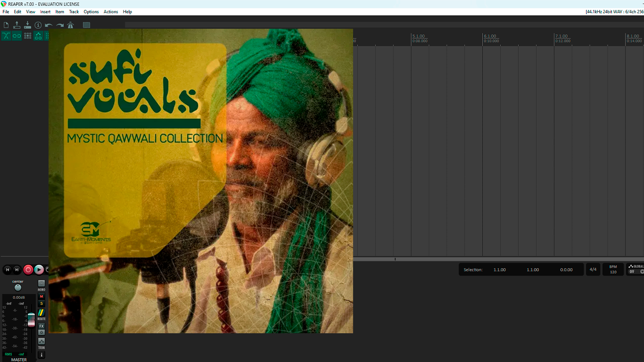
Task: Open the Item menu
Action: [60, 12]
